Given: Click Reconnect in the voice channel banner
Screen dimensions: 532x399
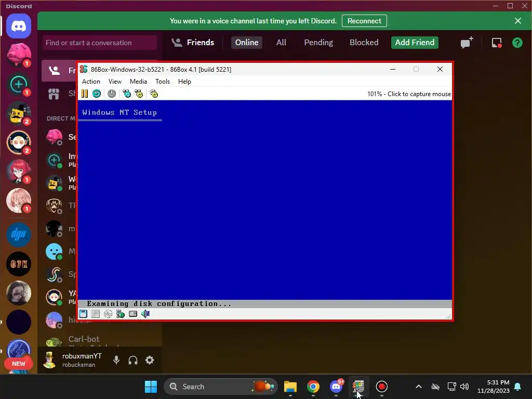Looking at the screenshot, I should coord(364,21).
